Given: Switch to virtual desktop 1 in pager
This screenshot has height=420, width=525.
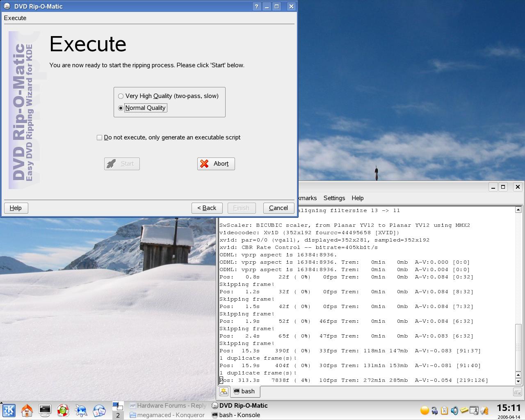Looking at the screenshot, I should tap(118, 406).
